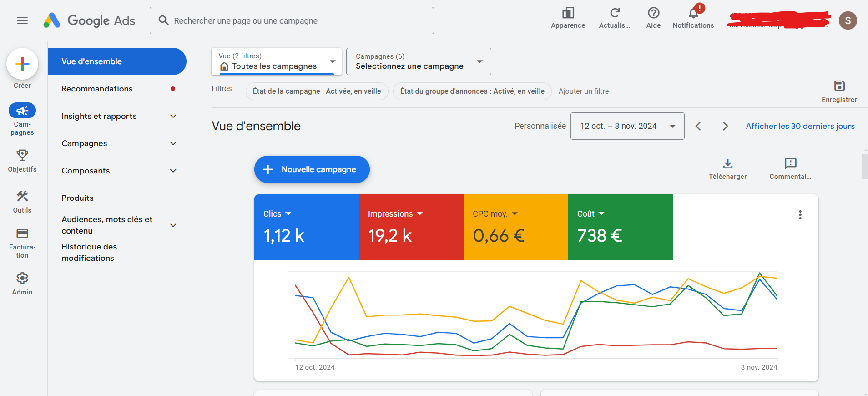Open the Admin gear icon

coord(22,279)
